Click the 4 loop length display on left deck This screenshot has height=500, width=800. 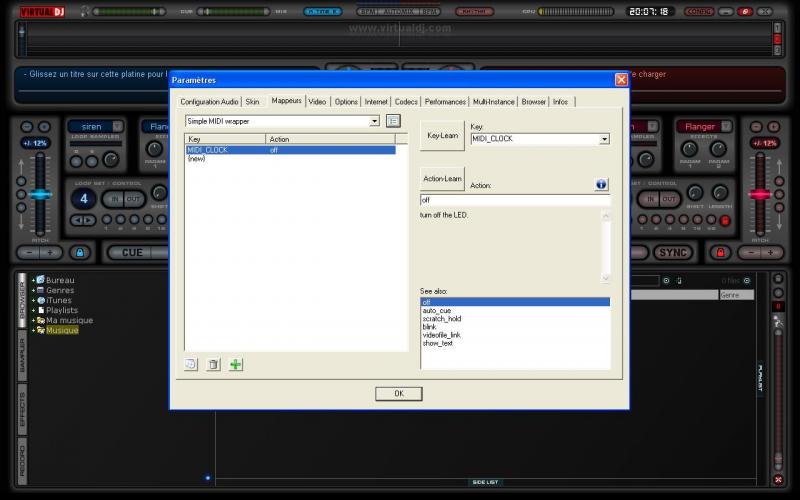click(x=84, y=198)
